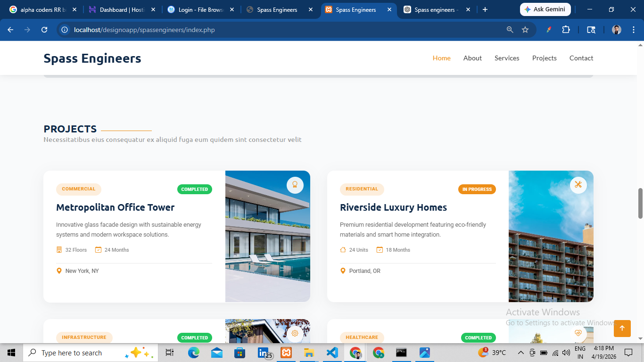644x362 pixels.
Task: Launch Microsoft Edge from the taskbar
Action: tap(194, 353)
